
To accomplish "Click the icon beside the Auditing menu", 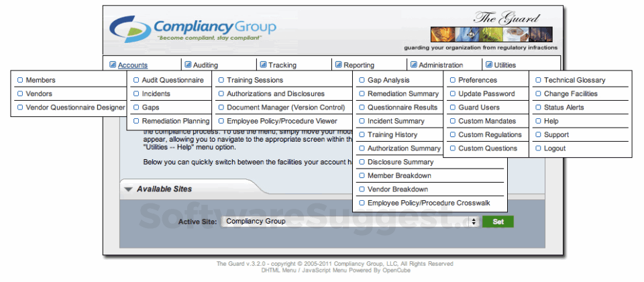I will (x=188, y=64).
